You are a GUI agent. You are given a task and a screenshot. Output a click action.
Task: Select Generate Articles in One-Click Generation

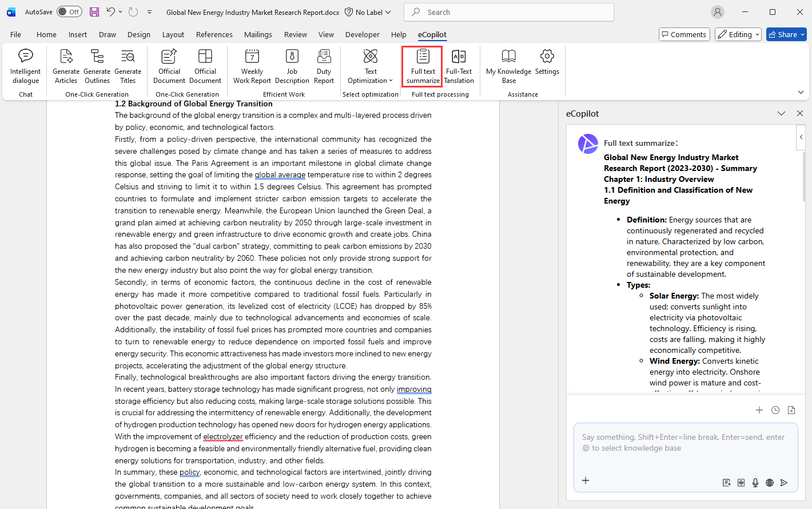(x=66, y=65)
